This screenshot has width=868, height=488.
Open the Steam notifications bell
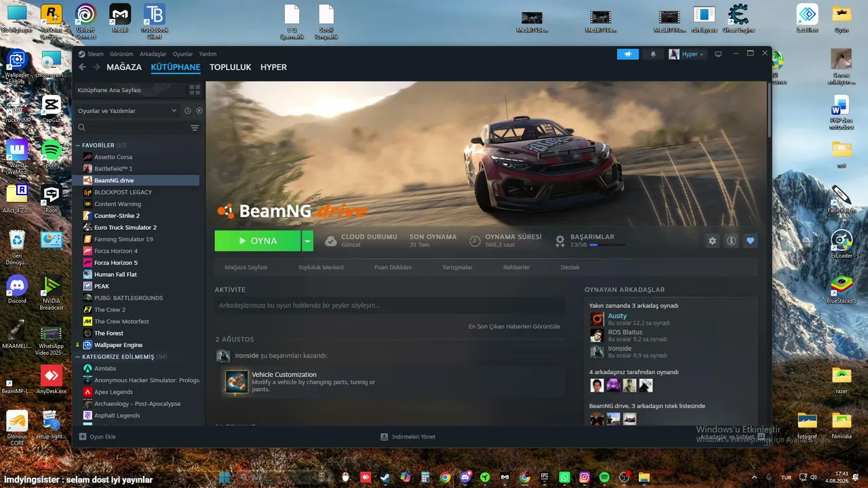pyautogui.click(x=653, y=54)
